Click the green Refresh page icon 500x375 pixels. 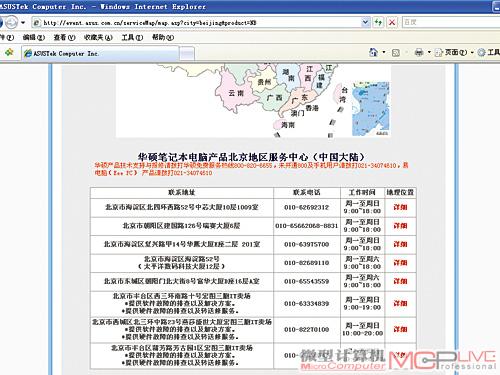[378, 22]
